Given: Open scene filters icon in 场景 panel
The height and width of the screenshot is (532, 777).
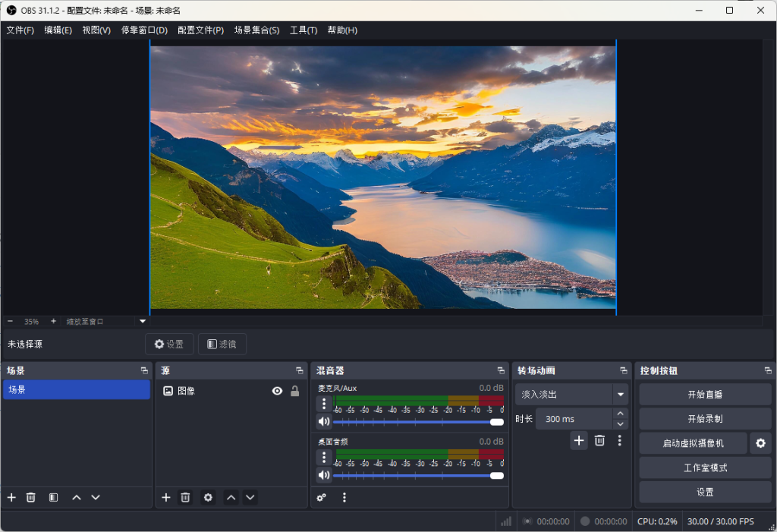Looking at the screenshot, I should (x=53, y=497).
